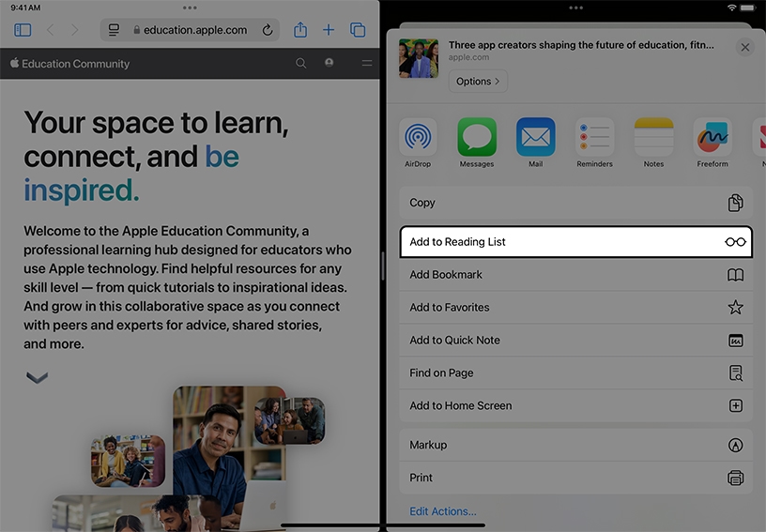This screenshot has width=766, height=532.
Task: Send the page to Reminders
Action: [594, 138]
